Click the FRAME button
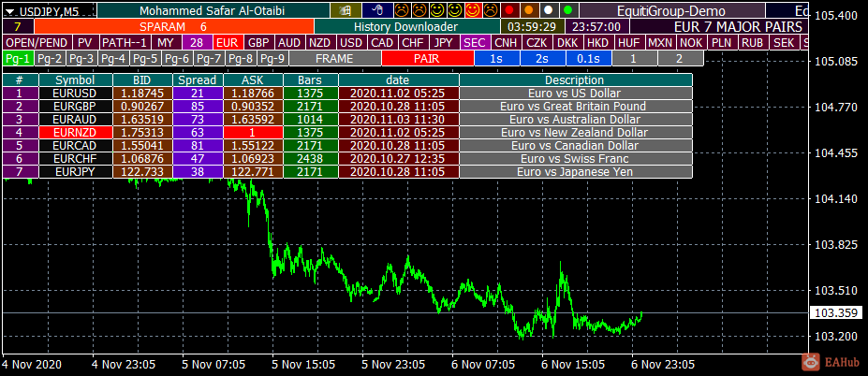The width and height of the screenshot is (868, 376). coord(335,58)
